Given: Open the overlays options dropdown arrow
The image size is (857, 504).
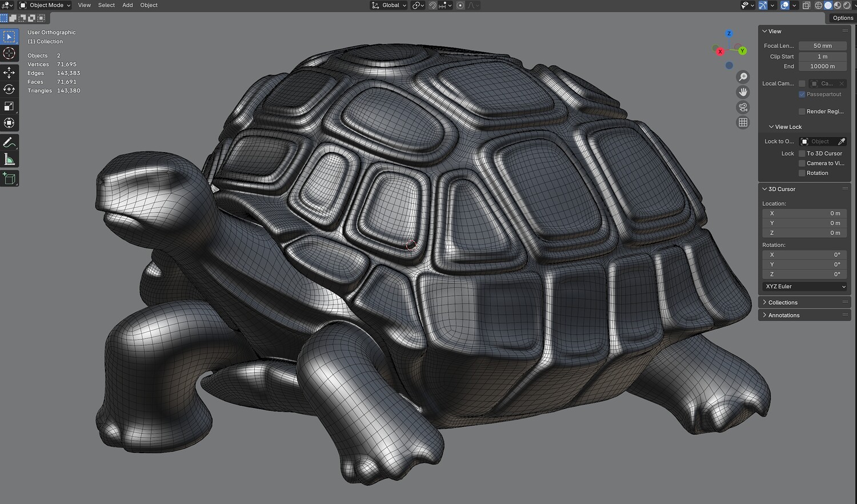Looking at the screenshot, I should (794, 5).
